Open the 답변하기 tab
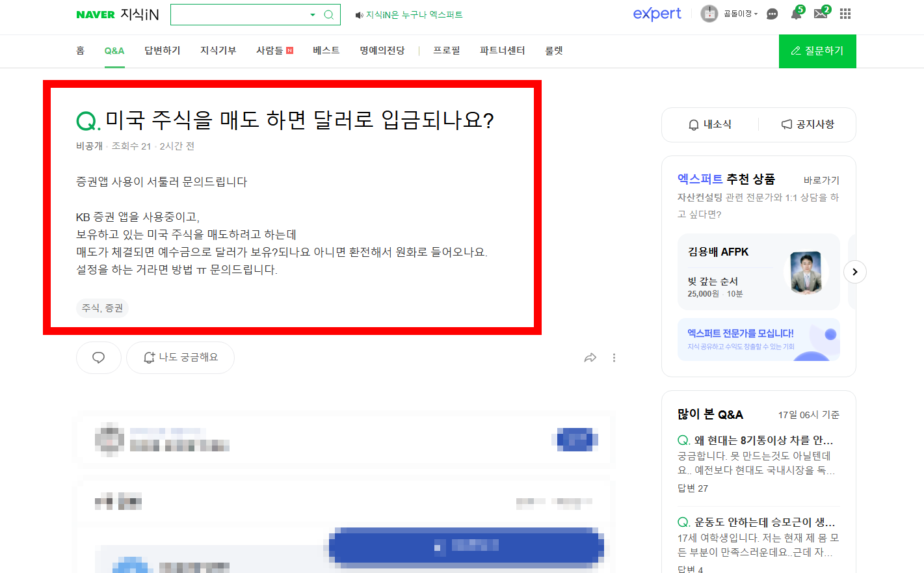 [x=162, y=50]
